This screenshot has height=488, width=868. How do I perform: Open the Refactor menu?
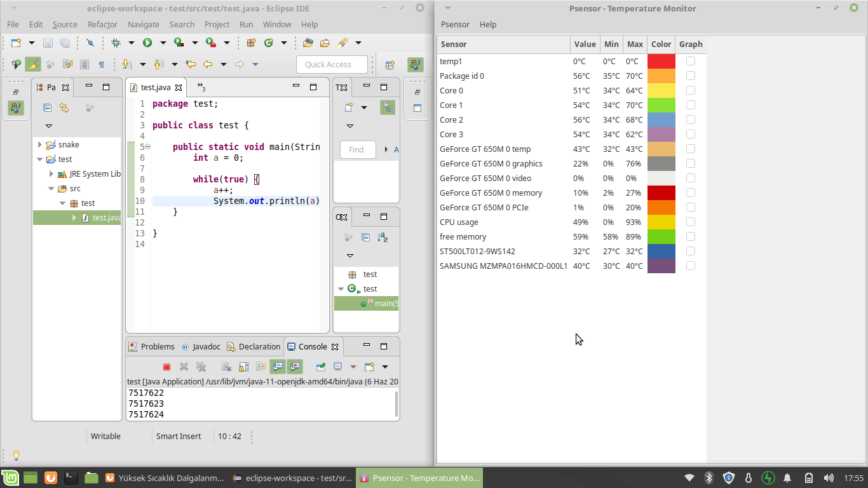pos(102,24)
